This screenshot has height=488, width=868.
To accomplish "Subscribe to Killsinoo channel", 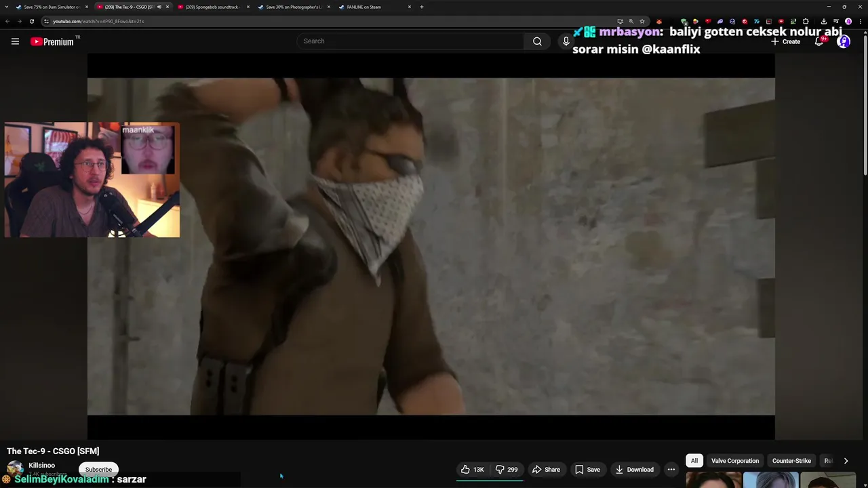I will pos(98,469).
